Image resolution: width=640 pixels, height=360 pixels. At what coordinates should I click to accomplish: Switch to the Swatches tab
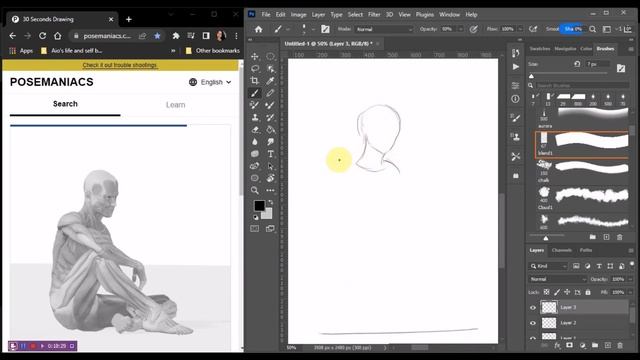[540, 49]
